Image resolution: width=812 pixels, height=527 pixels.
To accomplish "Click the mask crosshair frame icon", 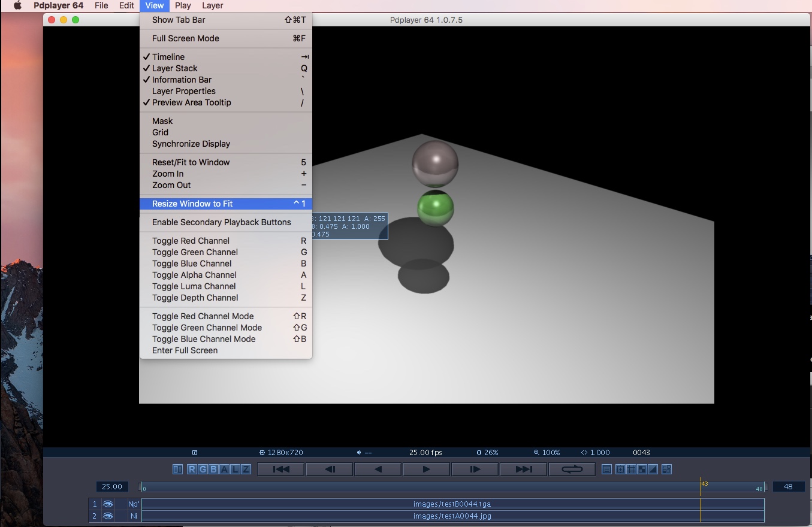I will 621,470.
